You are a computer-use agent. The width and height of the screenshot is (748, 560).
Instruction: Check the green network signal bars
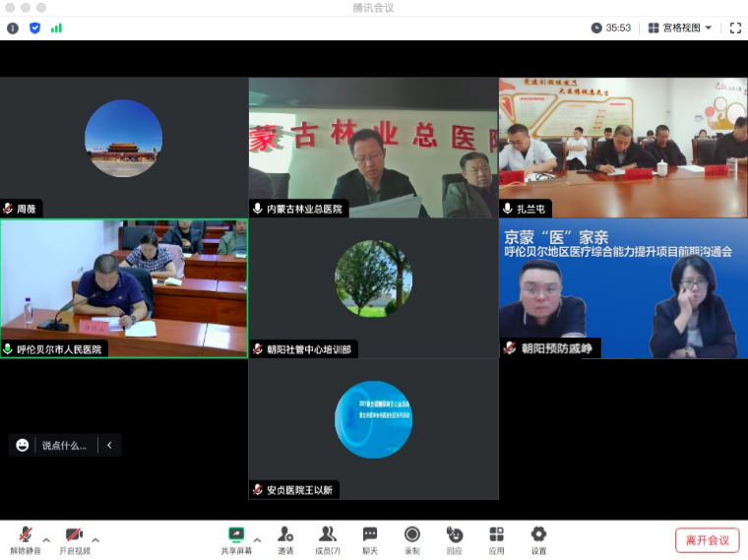[56, 29]
